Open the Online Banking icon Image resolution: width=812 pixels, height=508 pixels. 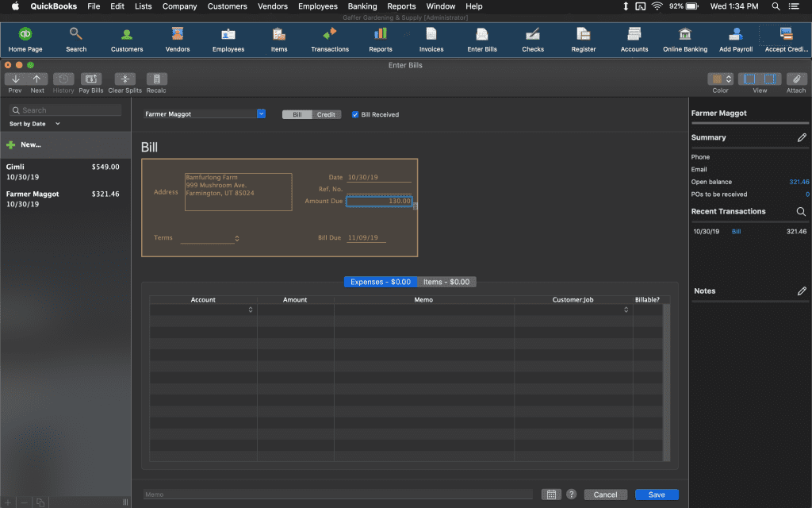685,40
